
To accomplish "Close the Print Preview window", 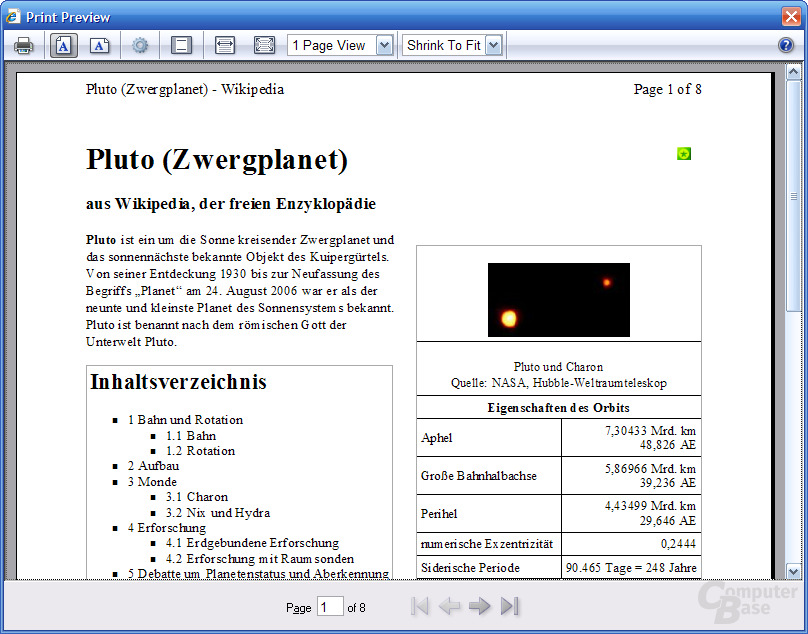I will 791,16.
